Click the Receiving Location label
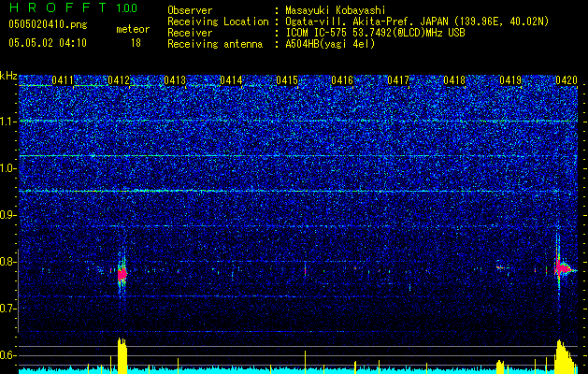Viewport: 588px width, 374px height. coord(218,22)
